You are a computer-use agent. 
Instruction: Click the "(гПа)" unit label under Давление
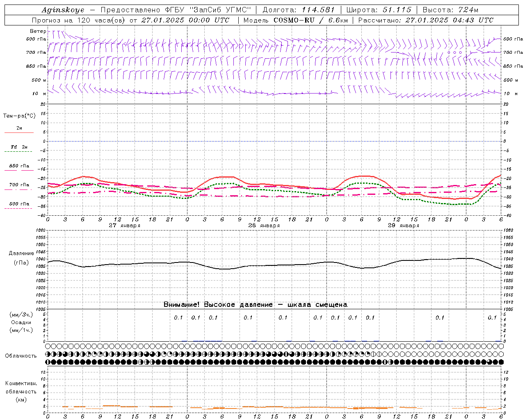21,262
